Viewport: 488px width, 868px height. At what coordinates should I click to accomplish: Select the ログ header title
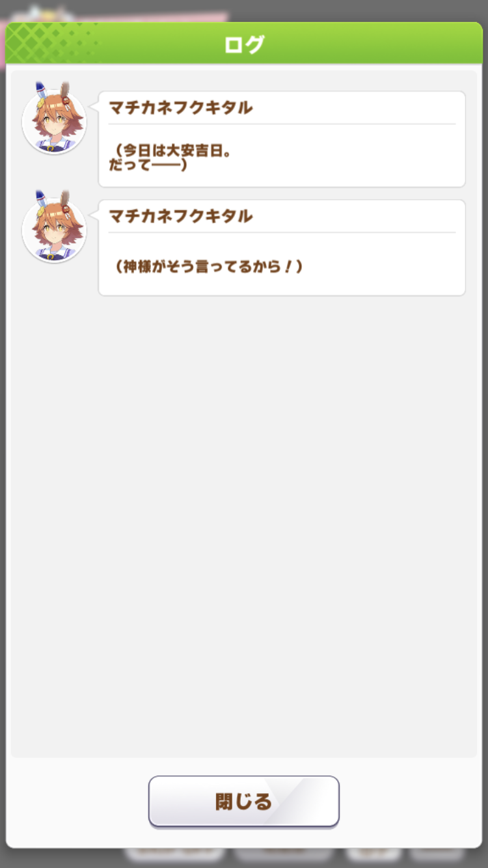244,45
